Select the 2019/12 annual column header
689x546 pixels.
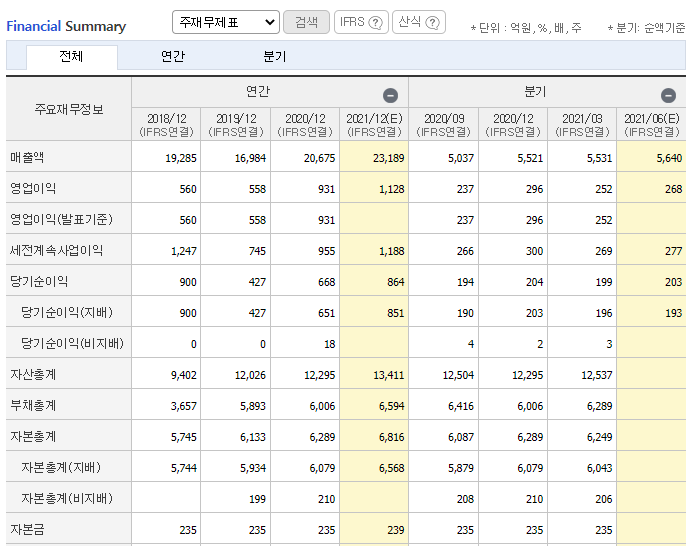pyautogui.click(x=236, y=125)
